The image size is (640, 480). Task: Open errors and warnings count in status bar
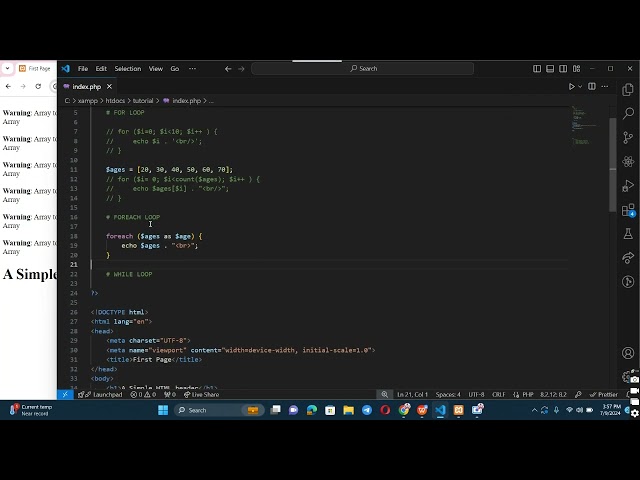(x=143, y=395)
